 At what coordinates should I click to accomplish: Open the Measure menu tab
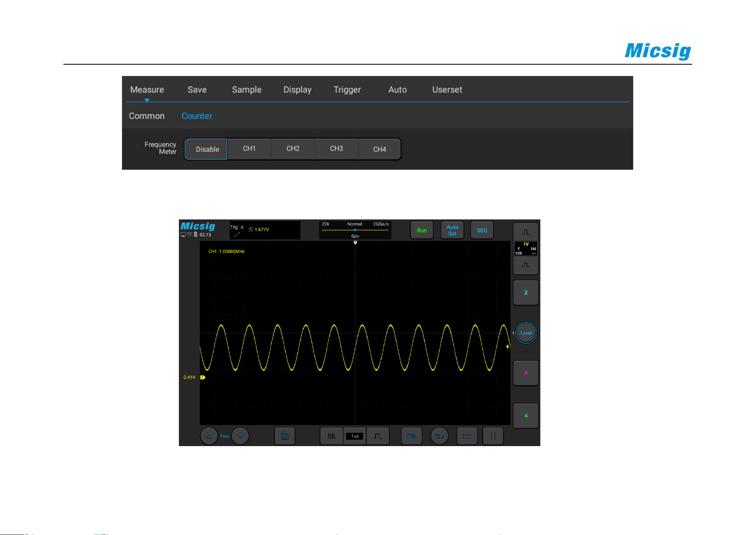click(147, 90)
